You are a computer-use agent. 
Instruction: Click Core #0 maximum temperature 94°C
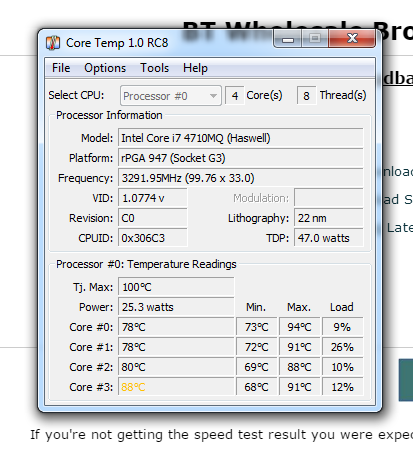(x=299, y=327)
